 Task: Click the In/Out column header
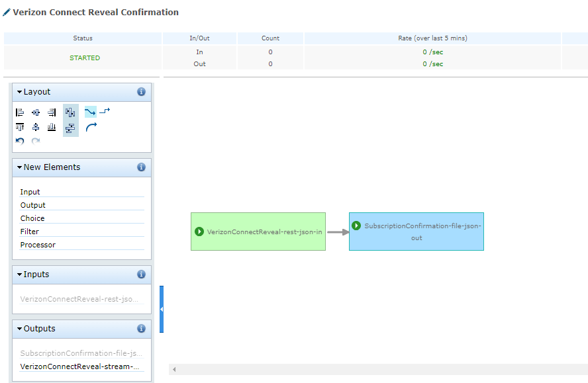coord(199,38)
